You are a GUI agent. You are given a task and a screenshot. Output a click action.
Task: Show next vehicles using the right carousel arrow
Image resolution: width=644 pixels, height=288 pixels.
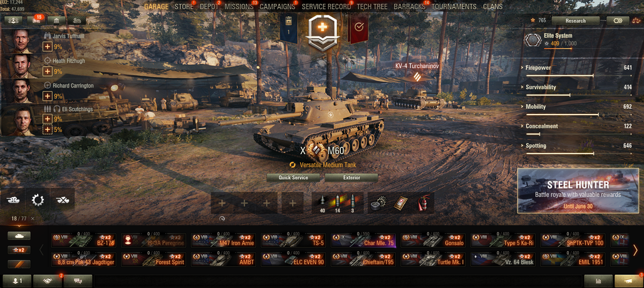point(635,250)
